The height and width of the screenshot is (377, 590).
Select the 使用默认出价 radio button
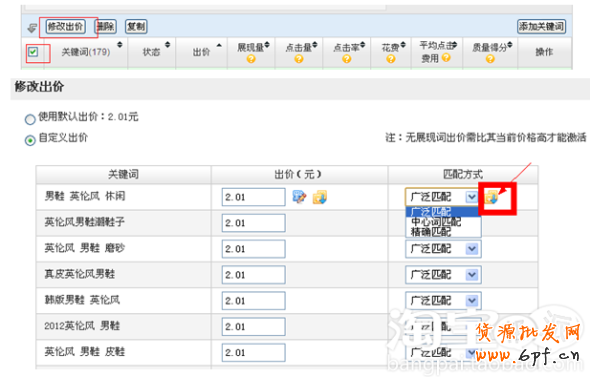[x=30, y=119]
